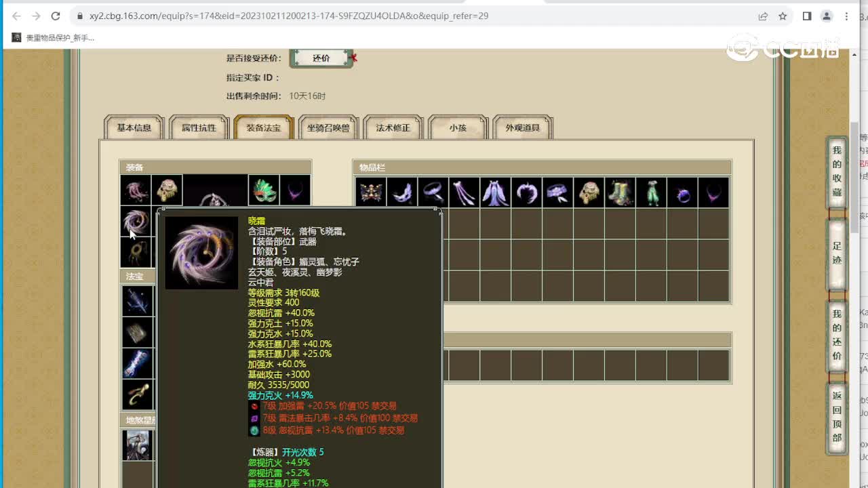The height and width of the screenshot is (488, 868).
Task: Click the green feather mask equipment icon
Action: click(264, 190)
